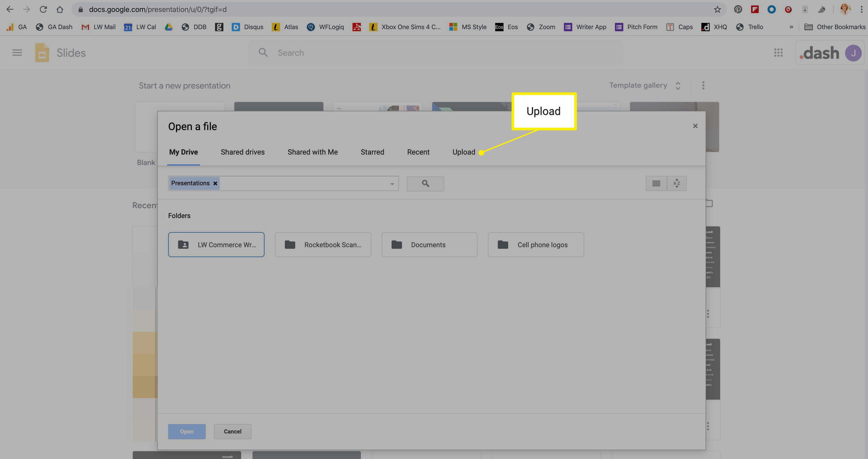868x459 pixels.
Task: Click the search icon in file browser
Action: 425,183
